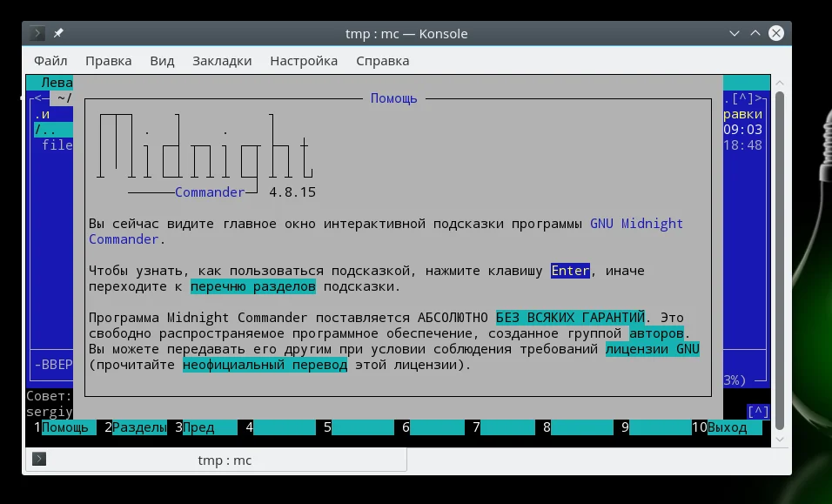Click the Konsole vertical scrollbar
The height and width of the screenshot is (504, 832).
[780, 252]
